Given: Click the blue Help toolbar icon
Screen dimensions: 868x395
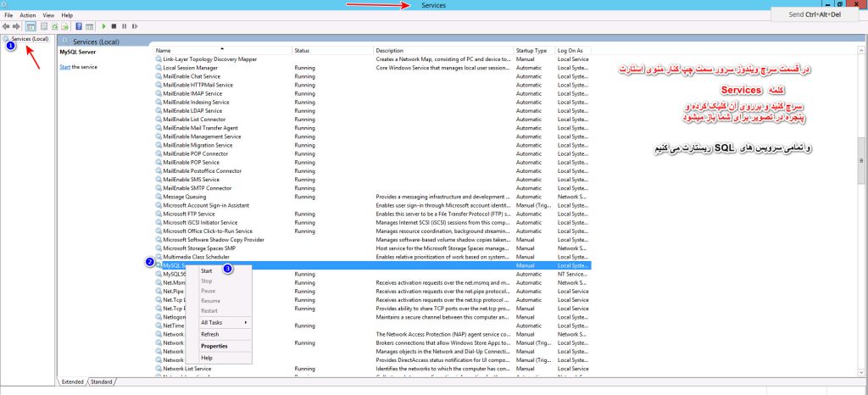Looking at the screenshot, I should point(79,26).
